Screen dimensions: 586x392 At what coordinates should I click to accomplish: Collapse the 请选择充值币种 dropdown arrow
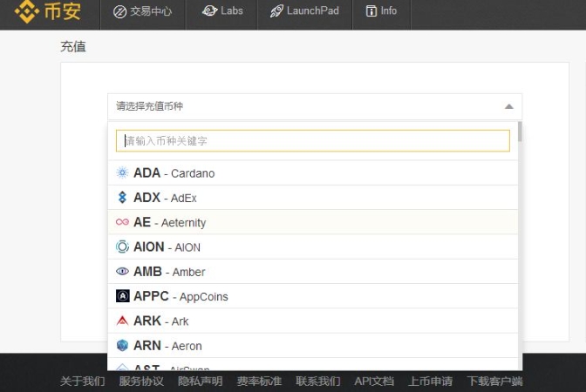(x=508, y=107)
